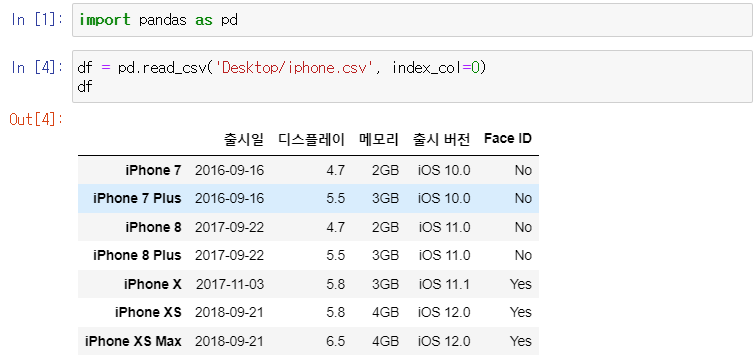
Task: Click the iPhone XS row label
Action: point(148,312)
